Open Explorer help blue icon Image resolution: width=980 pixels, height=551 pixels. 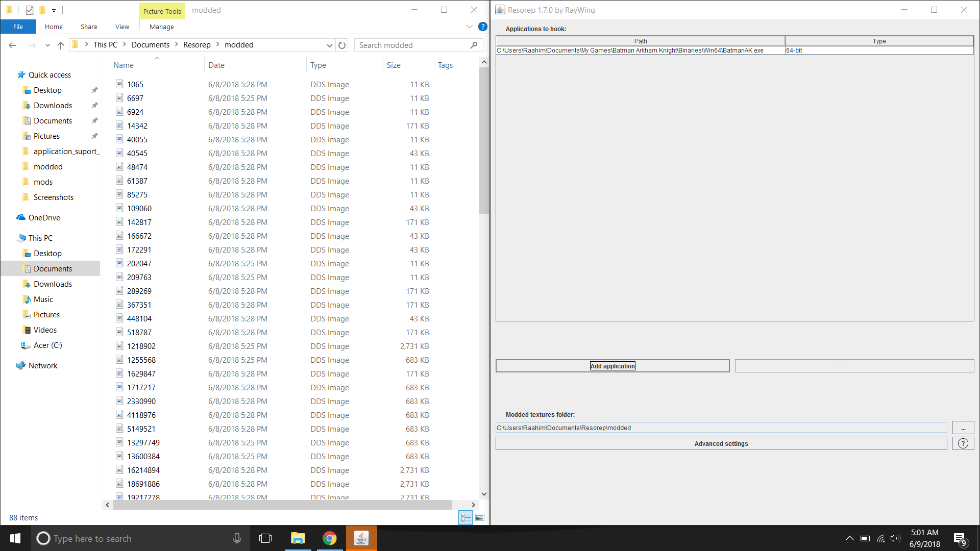click(x=482, y=27)
